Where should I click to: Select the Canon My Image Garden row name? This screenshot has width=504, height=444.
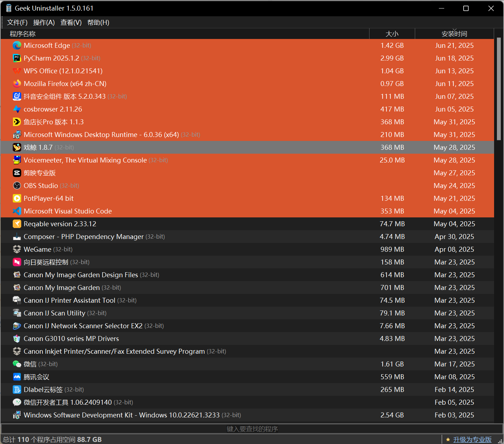tap(62, 288)
